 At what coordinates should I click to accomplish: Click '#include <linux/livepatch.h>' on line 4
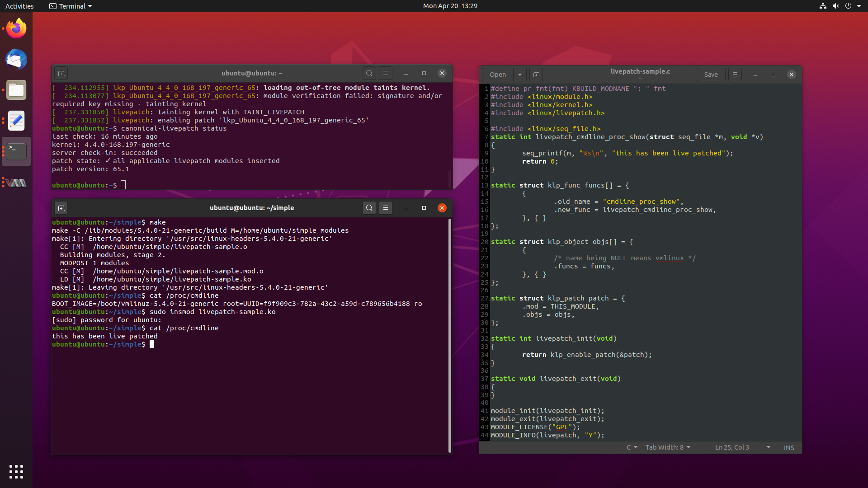[x=548, y=113]
